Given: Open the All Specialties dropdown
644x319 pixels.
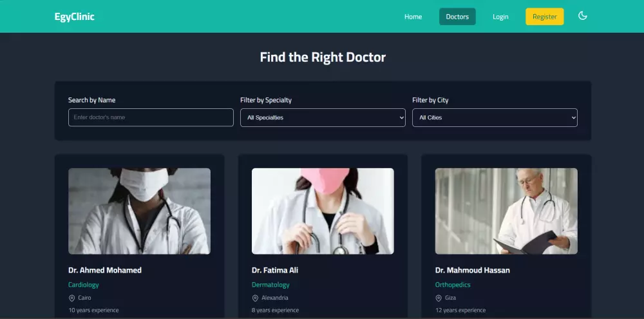Looking at the screenshot, I should tap(323, 117).
